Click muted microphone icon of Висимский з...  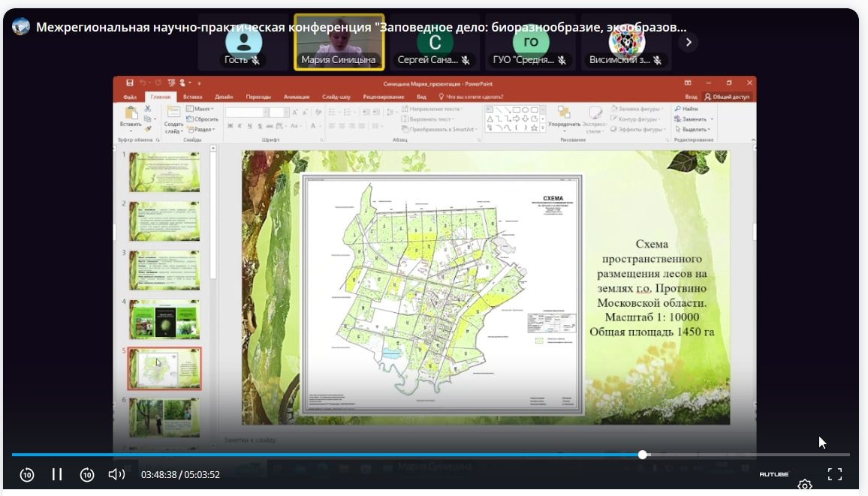pos(657,60)
